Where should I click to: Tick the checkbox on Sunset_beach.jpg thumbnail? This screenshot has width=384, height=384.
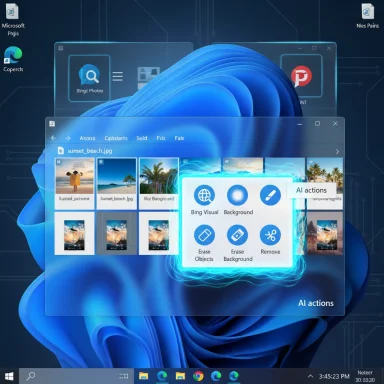pos(101,162)
